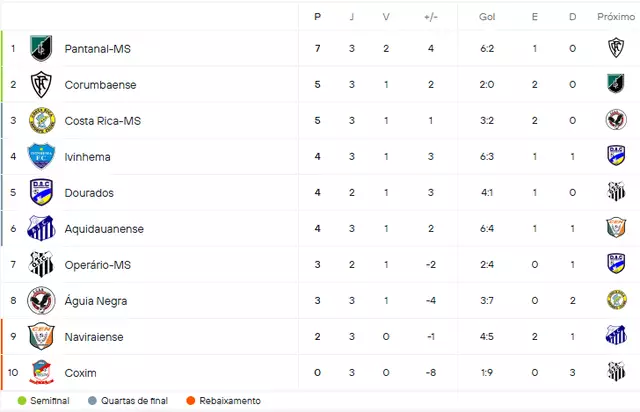Viewport: 640px width, 412px height.
Task: Open the Costa Rica-MS yellow crest
Action: tap(42, 120)
